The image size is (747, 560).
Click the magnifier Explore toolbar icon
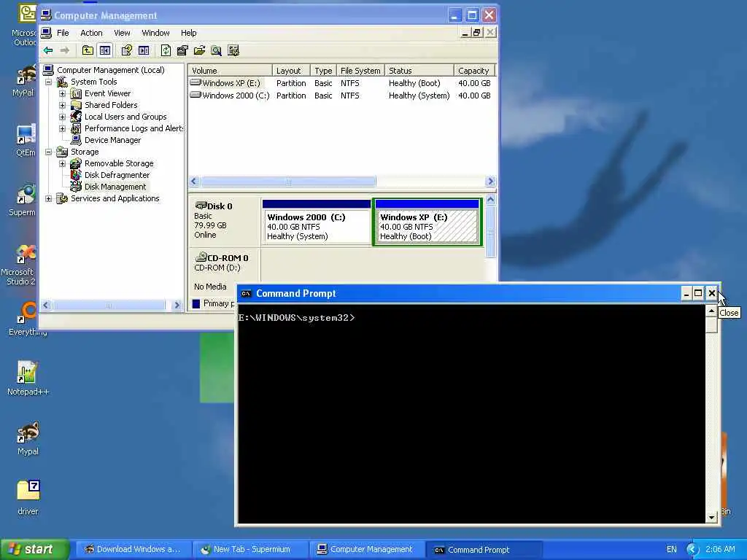click(216, 50)
